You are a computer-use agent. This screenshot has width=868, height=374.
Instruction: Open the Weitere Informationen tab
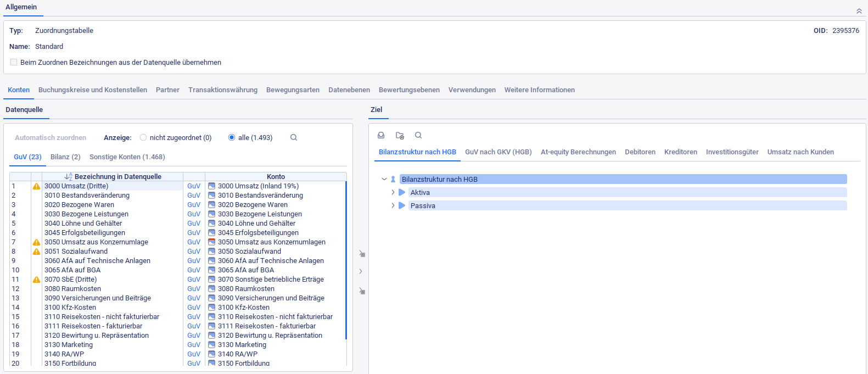click(x=540, y=90)
